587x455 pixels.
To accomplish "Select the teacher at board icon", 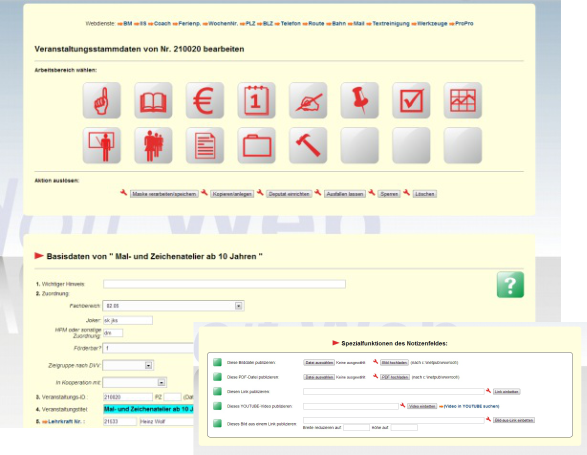I will click(102, 145).
